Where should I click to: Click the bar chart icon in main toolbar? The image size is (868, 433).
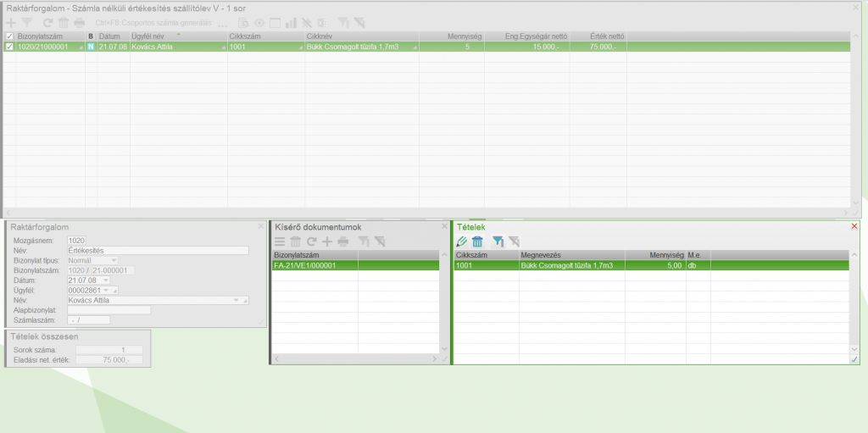coord(292,22)
